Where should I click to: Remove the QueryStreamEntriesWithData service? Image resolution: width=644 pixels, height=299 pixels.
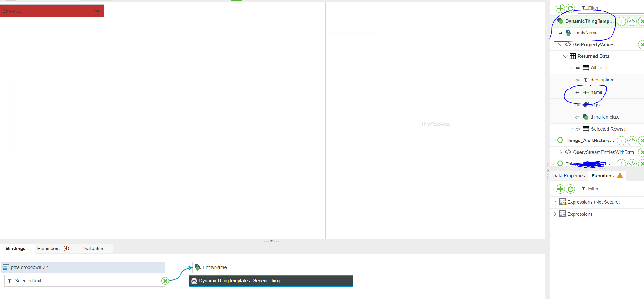tap(642, 152)
